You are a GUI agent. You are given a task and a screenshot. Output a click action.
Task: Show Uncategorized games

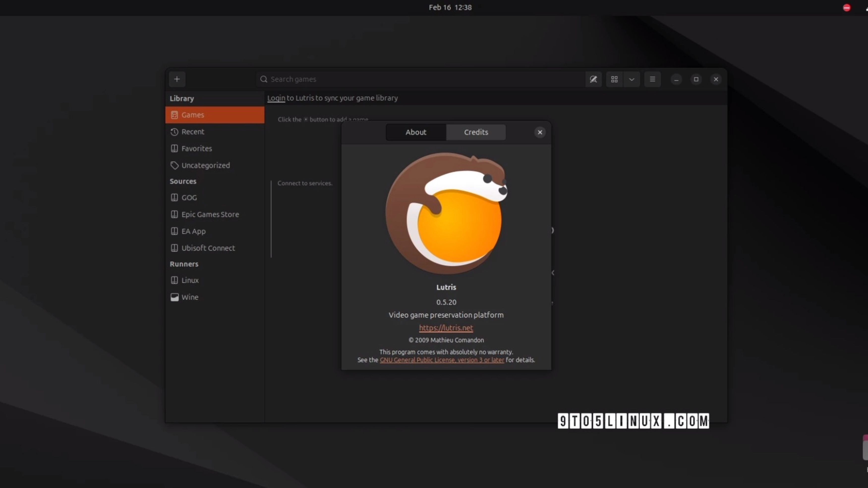tap(205, 165)
